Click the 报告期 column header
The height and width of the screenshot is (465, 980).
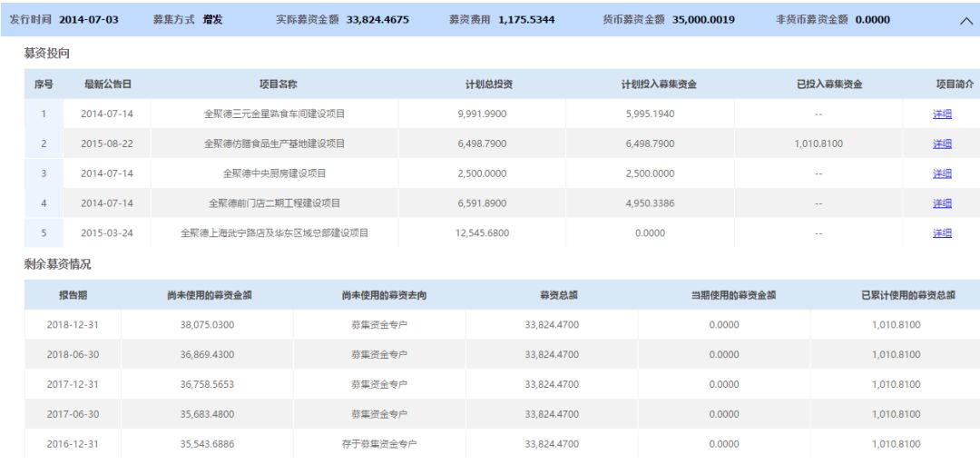tap(73, 295)
